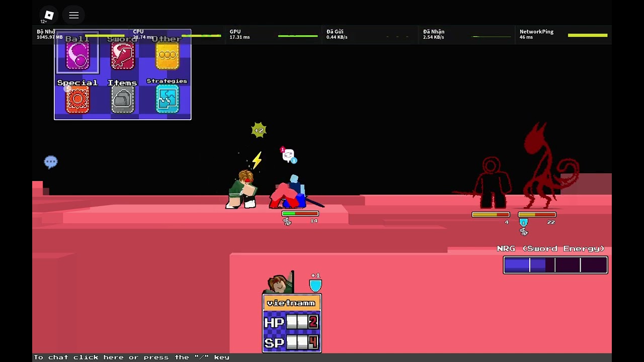Click the blue shield icon above vietnamm card
Image resolution: width=644 pixels, height=362 pixels.
point(315,286)
